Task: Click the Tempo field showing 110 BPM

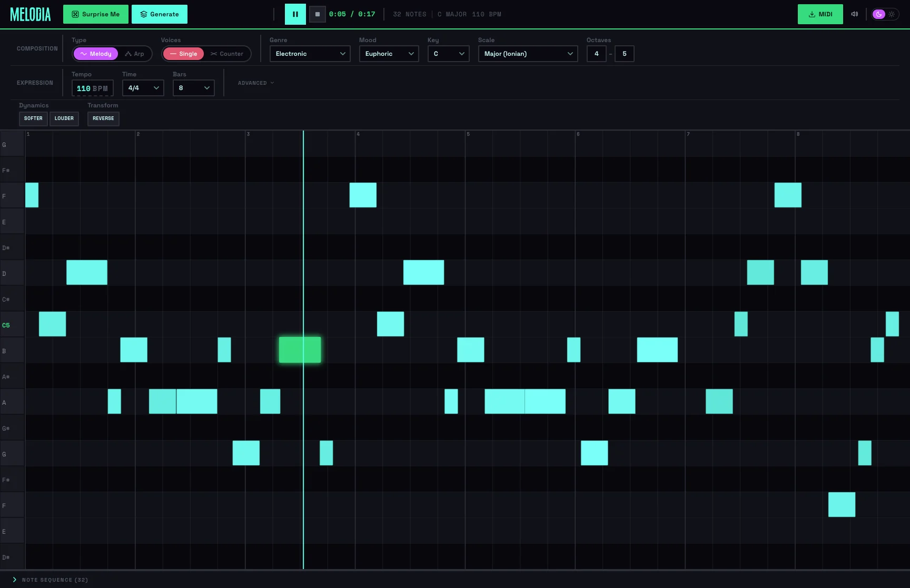Action: tap(93, 88)
